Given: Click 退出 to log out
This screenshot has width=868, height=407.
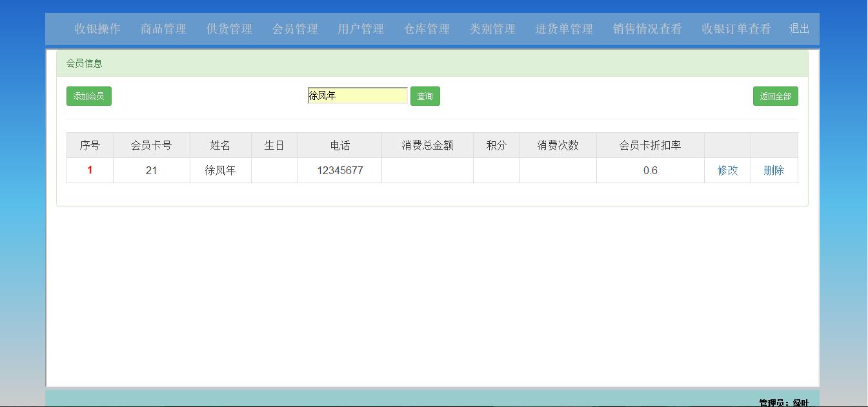Looking at the screenshot, I should coord(799,29).
